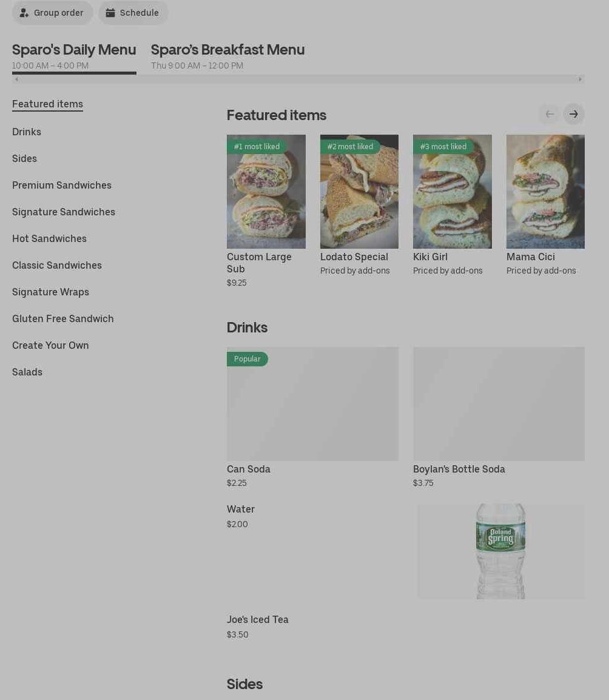609x700 pixels.
Task: Go back with featured items left arrow
Action: tap(550, 114)
